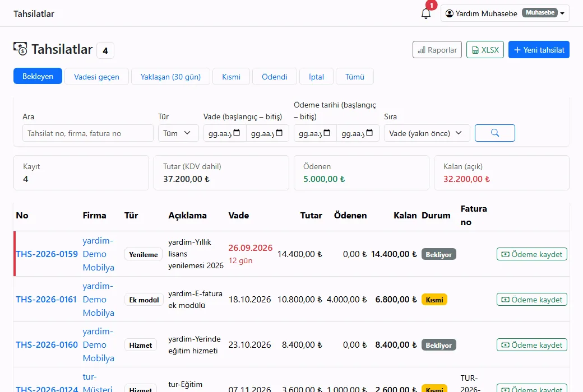
Task: Click the Tahsilatlar title in top bar
Action: (x=34, y=14)
